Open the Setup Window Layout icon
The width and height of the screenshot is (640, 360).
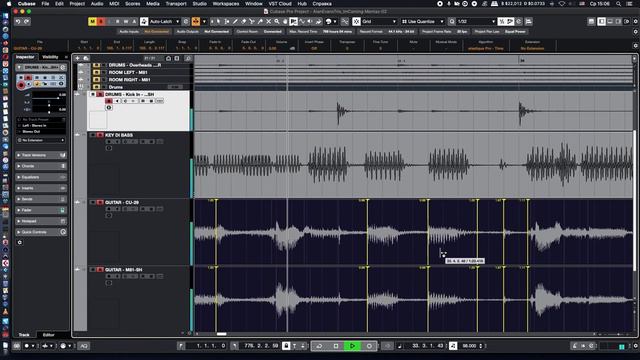627,22
